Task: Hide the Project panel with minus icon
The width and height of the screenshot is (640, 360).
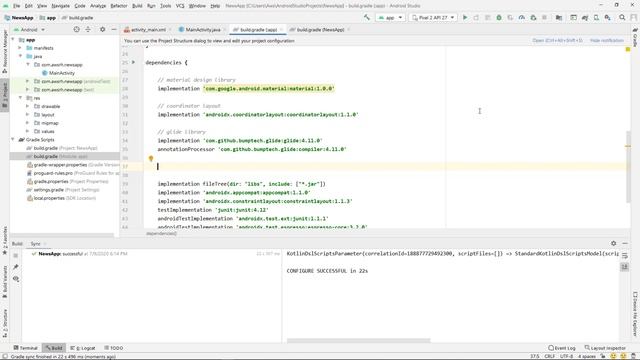Action: [x=114, y=29]
